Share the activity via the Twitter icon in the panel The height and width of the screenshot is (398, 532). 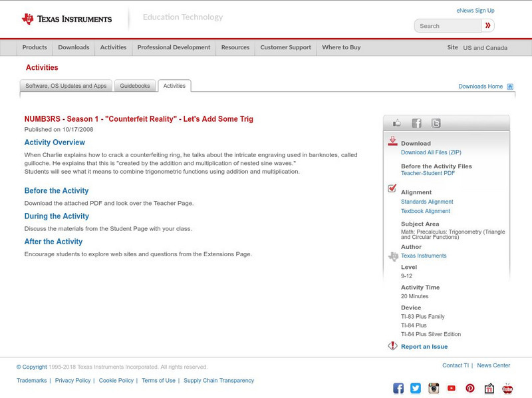436,123
